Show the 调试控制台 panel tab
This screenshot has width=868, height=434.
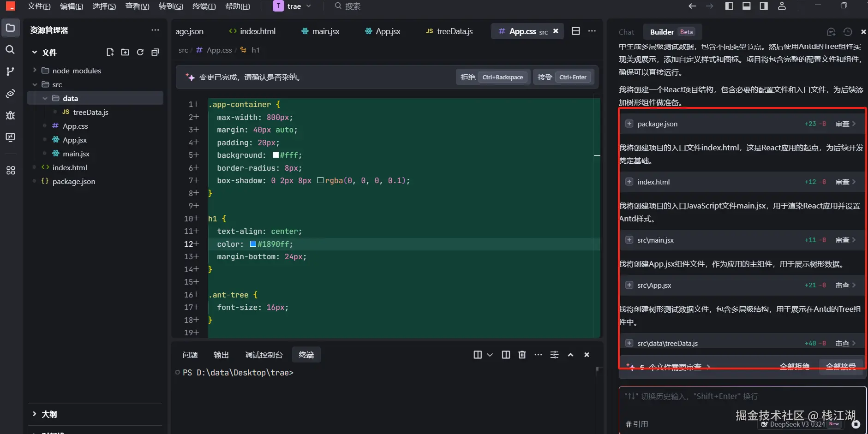tap(263, 355)
